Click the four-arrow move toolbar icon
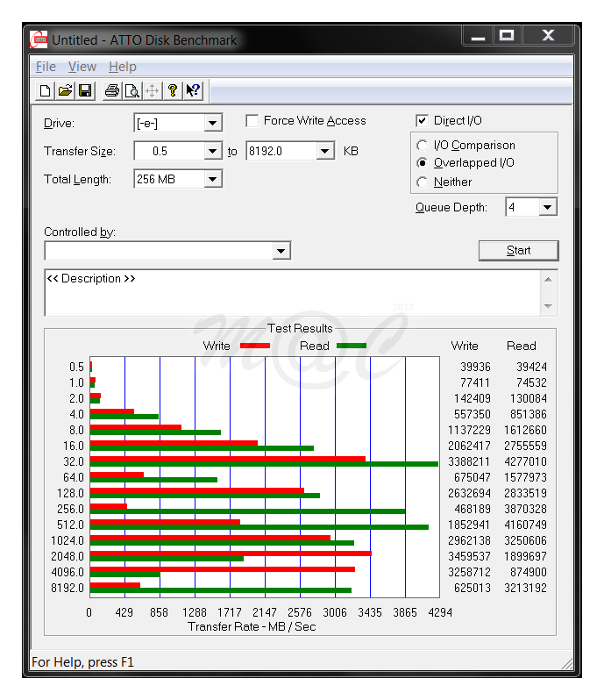604x700 pixels. pyautogui.click(x=153, y=91)
